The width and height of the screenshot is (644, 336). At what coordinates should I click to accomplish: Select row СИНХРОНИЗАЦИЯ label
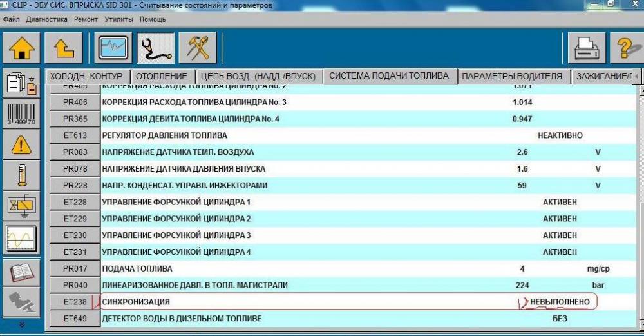[136, 302]
